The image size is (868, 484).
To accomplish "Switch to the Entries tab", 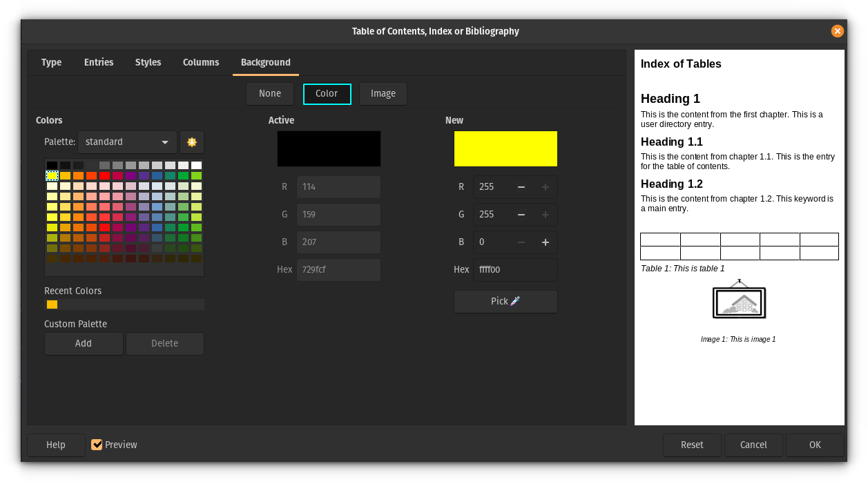I will tap(99, 62).
